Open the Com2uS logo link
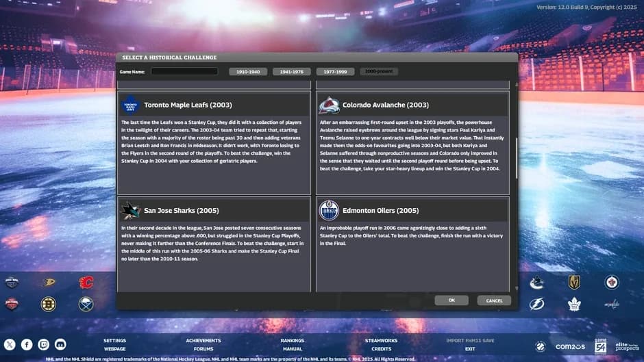 pyautogui.click(x=570, y=347)
